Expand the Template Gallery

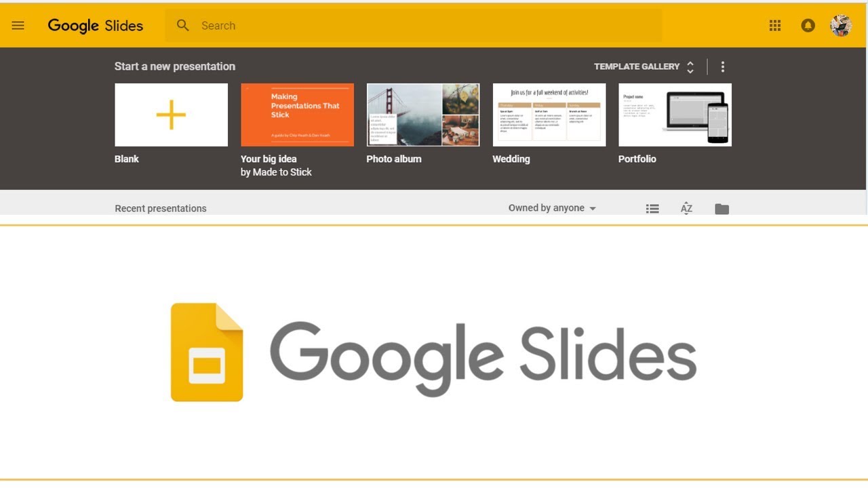644,66
